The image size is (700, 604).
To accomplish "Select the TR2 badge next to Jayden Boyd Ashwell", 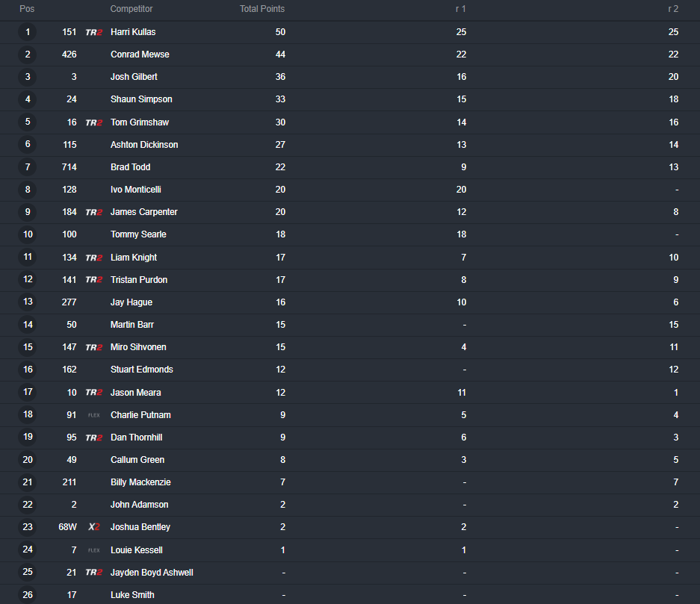I will (93, 573).
